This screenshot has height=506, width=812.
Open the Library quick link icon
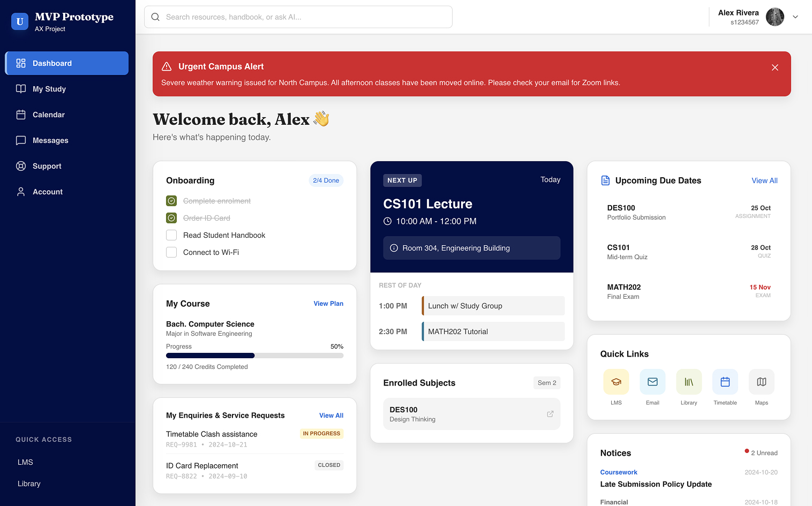[x=689, y=382]
